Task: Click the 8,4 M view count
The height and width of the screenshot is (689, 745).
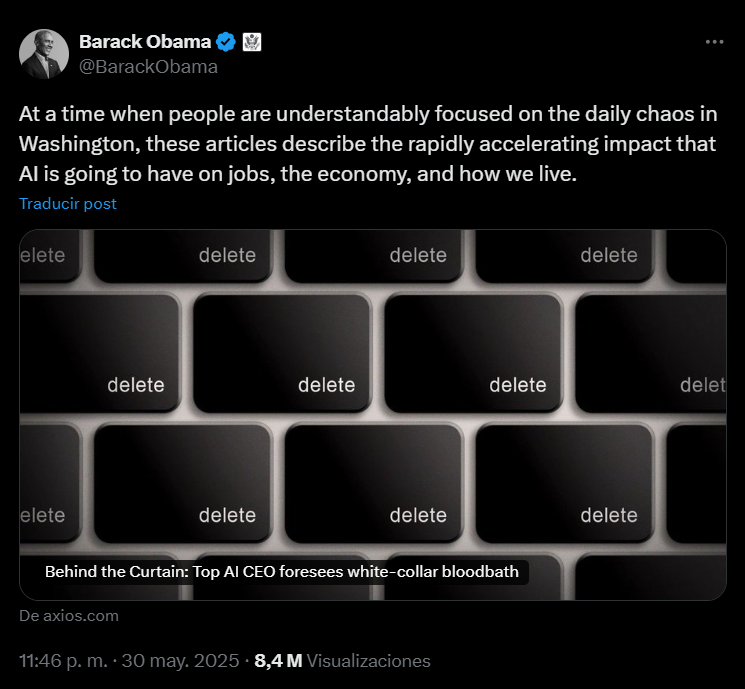Action: (278, 661)
